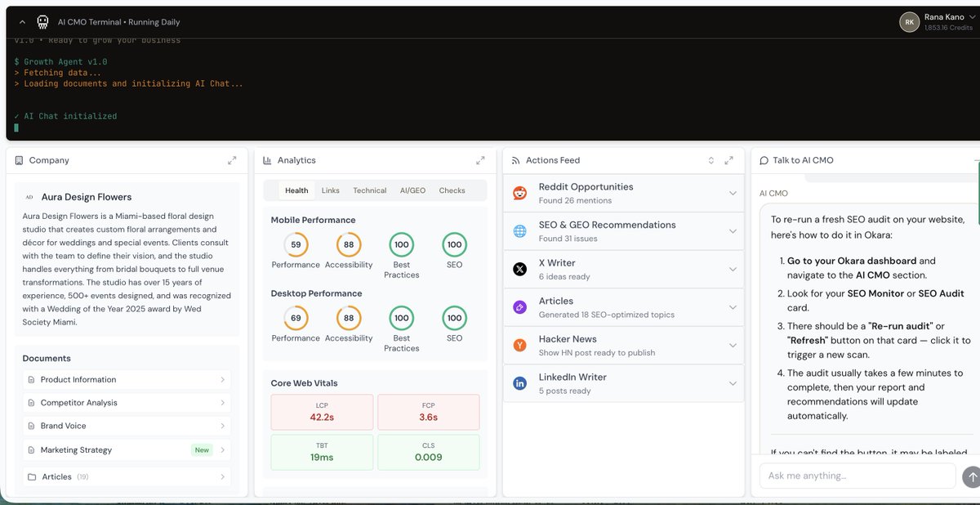Screen dimensions: 980x505
Task: Click the Mobile Accessibility score 88 gauge
Action: [349, 244]
